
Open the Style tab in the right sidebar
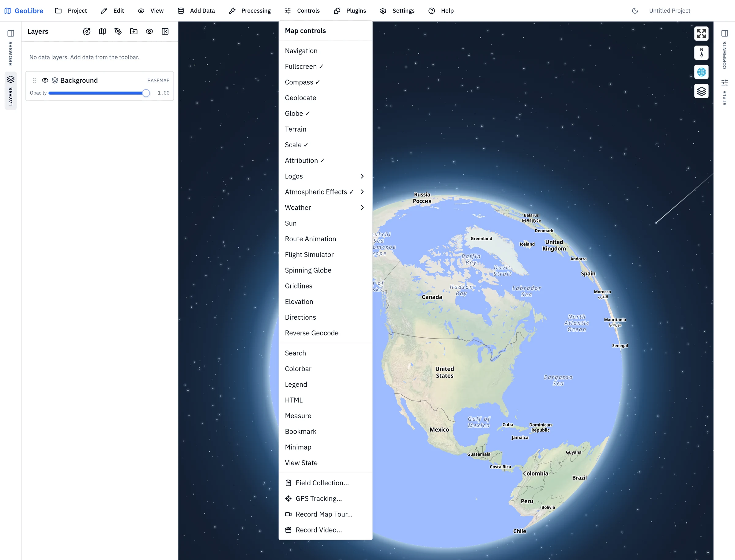(x=725, y=92)
